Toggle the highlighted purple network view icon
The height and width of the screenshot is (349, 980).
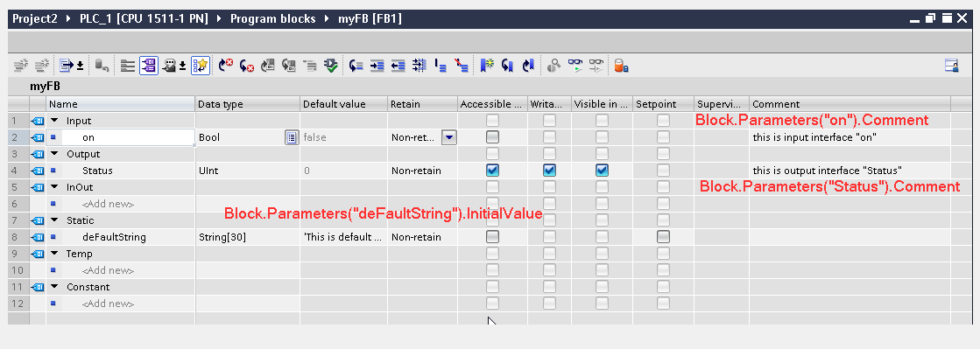click(148, 65)
